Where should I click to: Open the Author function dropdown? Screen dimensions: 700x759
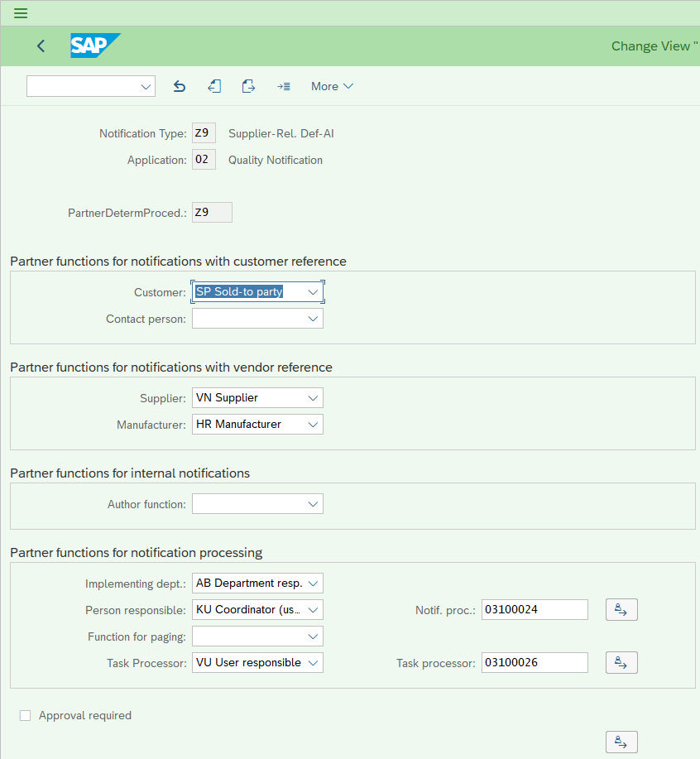click(x=257, y=504)
